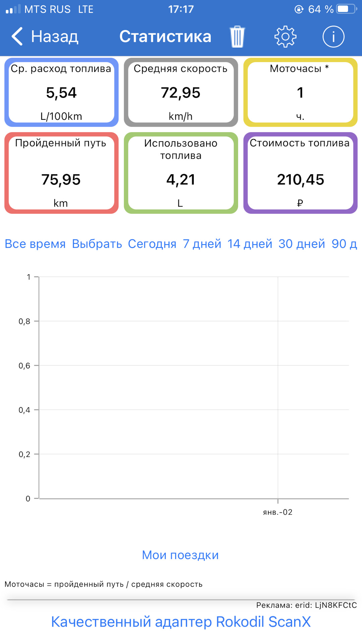Show statistics for 7 дней
362x644 pixels.
pos(202,244)
